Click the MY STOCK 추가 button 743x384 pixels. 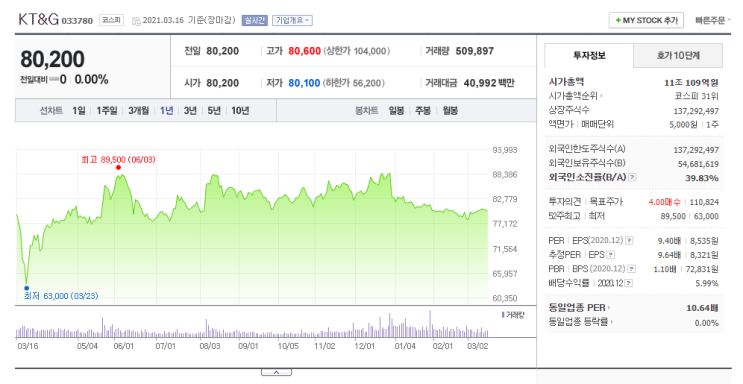[x=646, y=20]
